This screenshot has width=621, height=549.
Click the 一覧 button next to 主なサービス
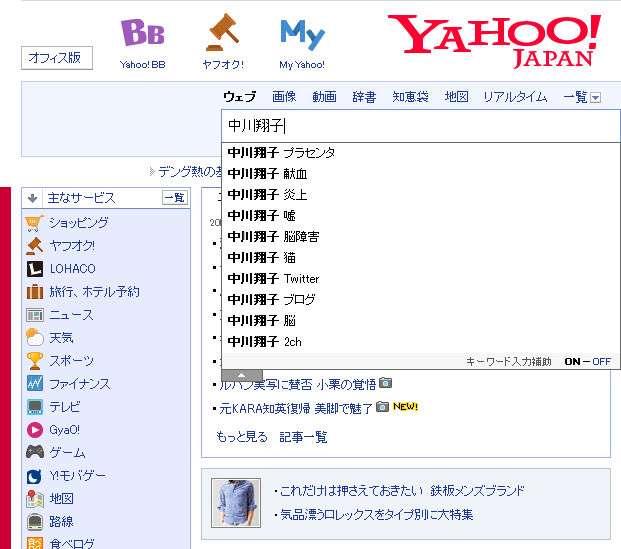point(174,198)
